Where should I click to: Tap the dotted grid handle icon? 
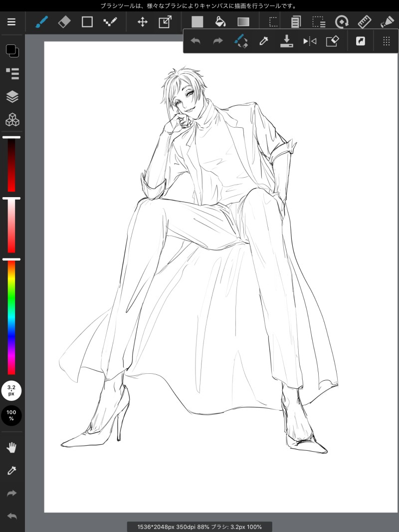pos(386,41)
